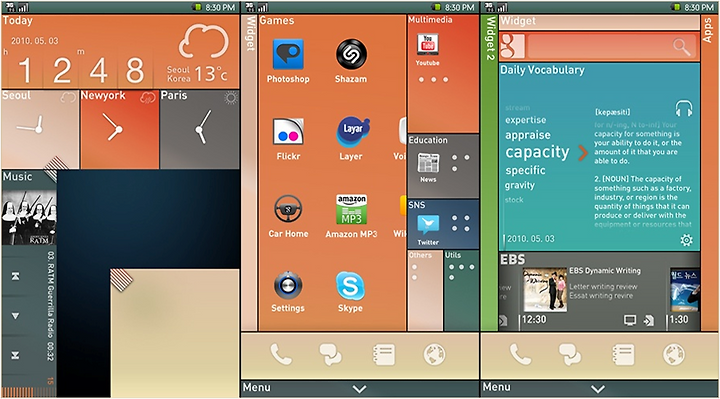Open the notes icon in the right screen dock
Screen dimensions: 720x399
pyautogui.click(x=624, y=354)
